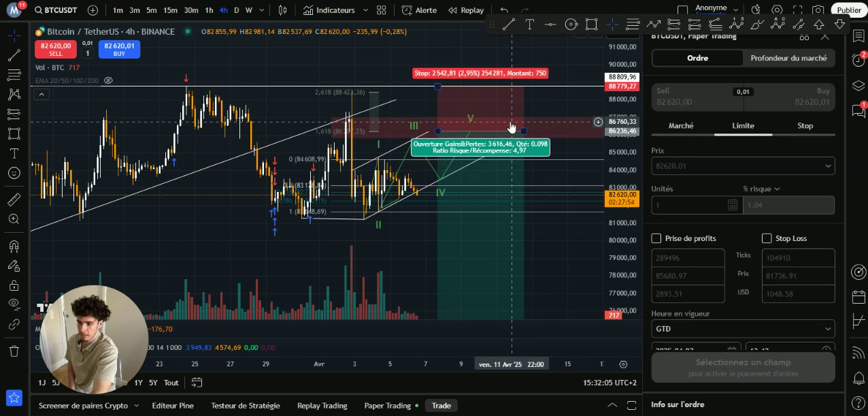Select the text annotation tool in left toolbar
The width and height of the screenshot is (868, 416).
pyautogui.click(x=14, y=153)
